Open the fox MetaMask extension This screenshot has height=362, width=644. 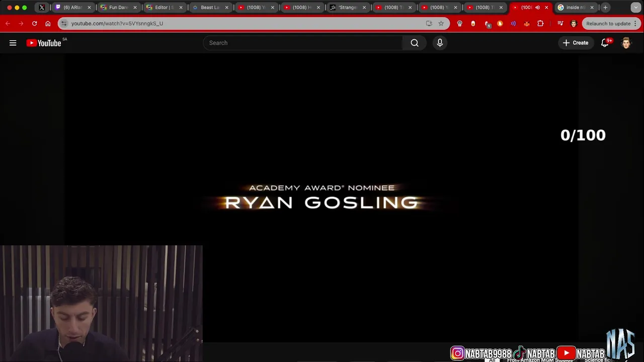[527, 24]
